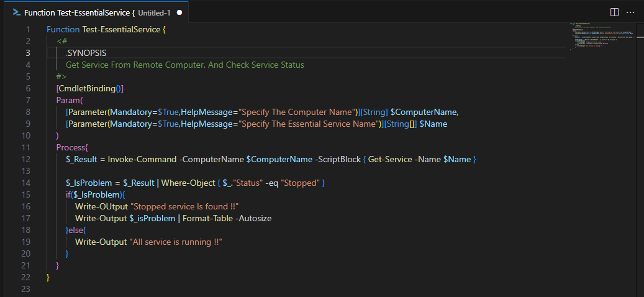Click line number 11 in the gutter

pyautogui.click(x=26, y=147)
